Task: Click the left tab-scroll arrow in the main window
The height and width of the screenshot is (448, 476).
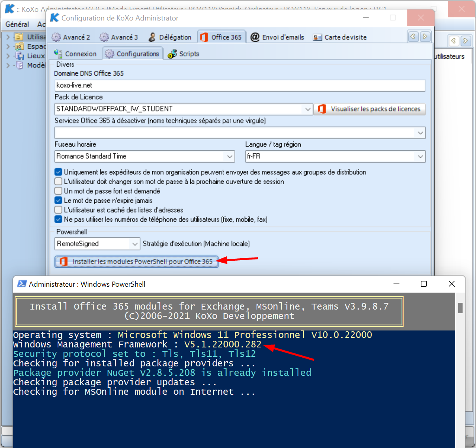Action: [454, 41]
